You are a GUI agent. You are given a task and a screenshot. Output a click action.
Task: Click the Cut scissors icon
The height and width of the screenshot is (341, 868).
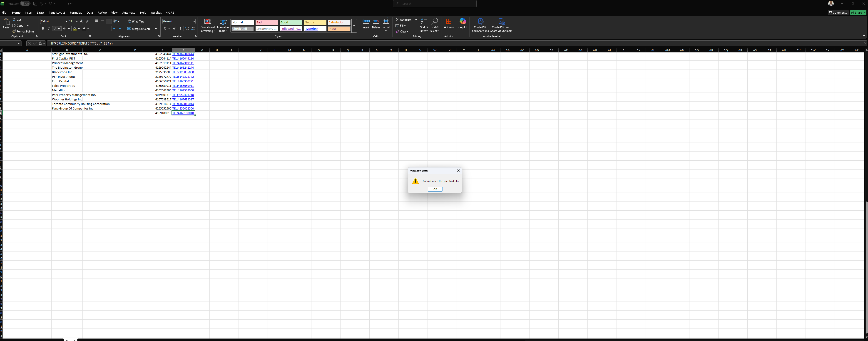pyautogui.click(x=14, y=20)
